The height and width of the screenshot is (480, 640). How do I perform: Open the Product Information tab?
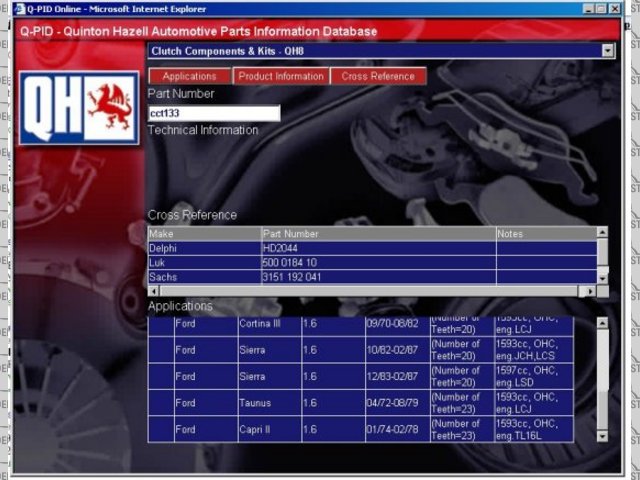[281, 76]
